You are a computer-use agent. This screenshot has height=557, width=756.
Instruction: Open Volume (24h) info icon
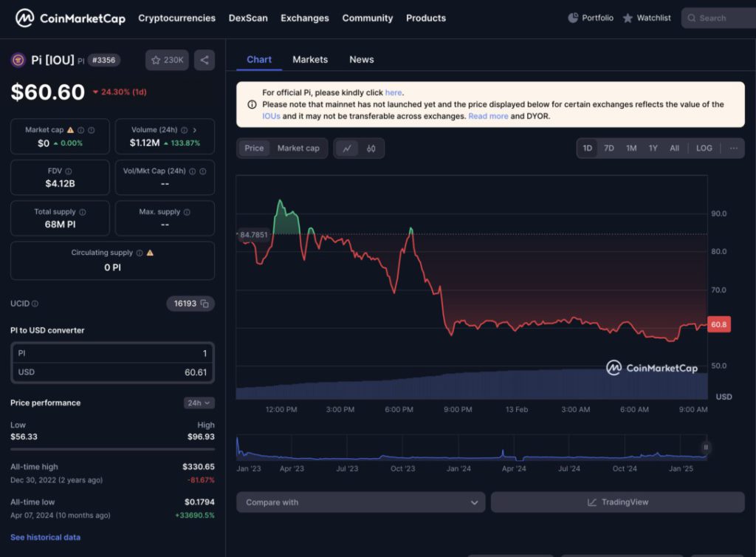(184, 130)
